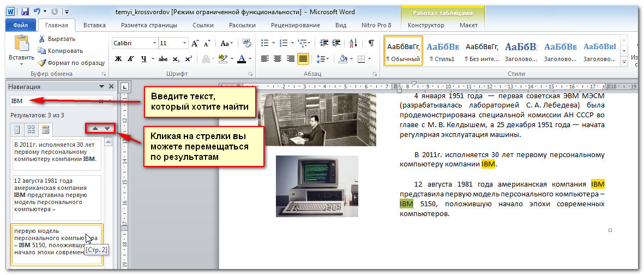Toggle justified alignment button
This screenshot has width=644, height=275.
coord(303,59)
